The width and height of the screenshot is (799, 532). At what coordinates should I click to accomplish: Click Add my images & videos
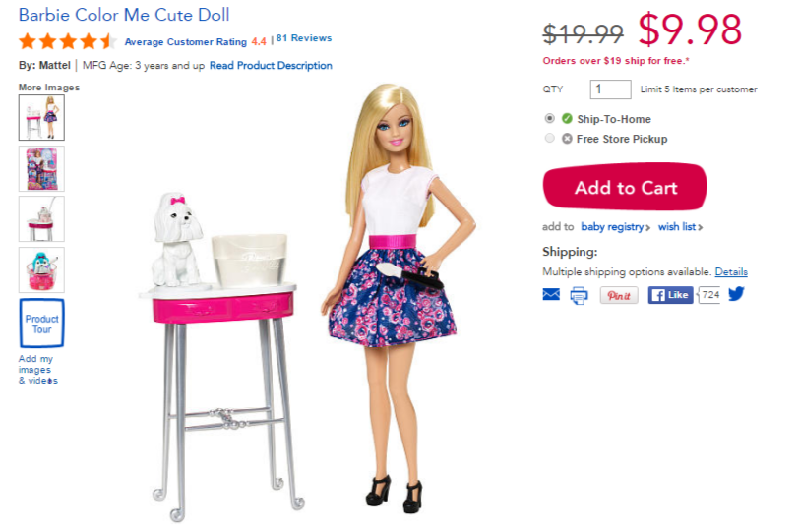[x=38, y=370]
